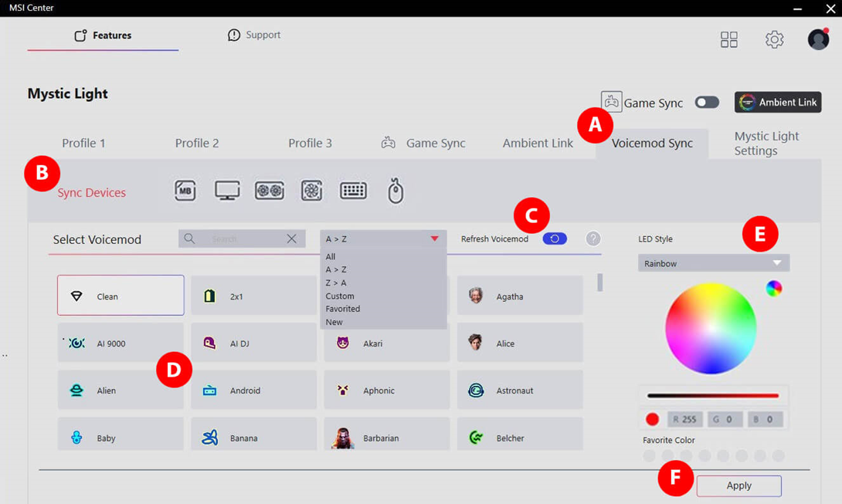Image resolution: width=842 pixels, height=504 pixels.
Task: Select the graphics card sync device icon
Action: pos(270,191)
